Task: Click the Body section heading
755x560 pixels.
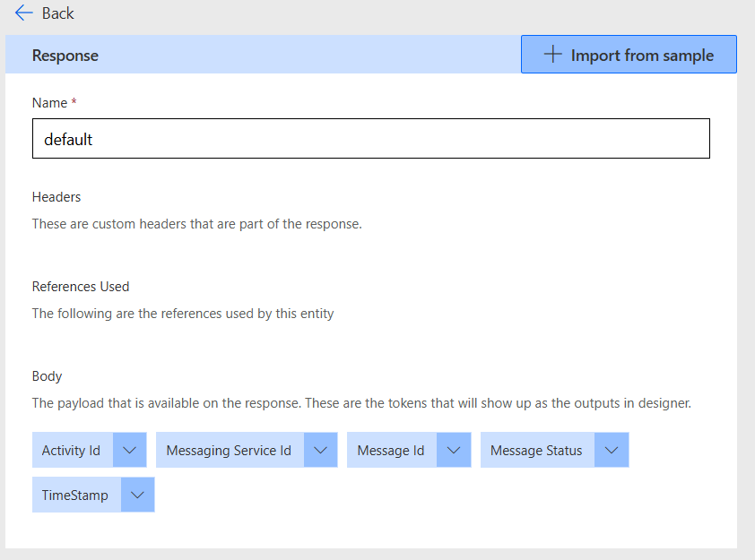Action: pos(48,376)
